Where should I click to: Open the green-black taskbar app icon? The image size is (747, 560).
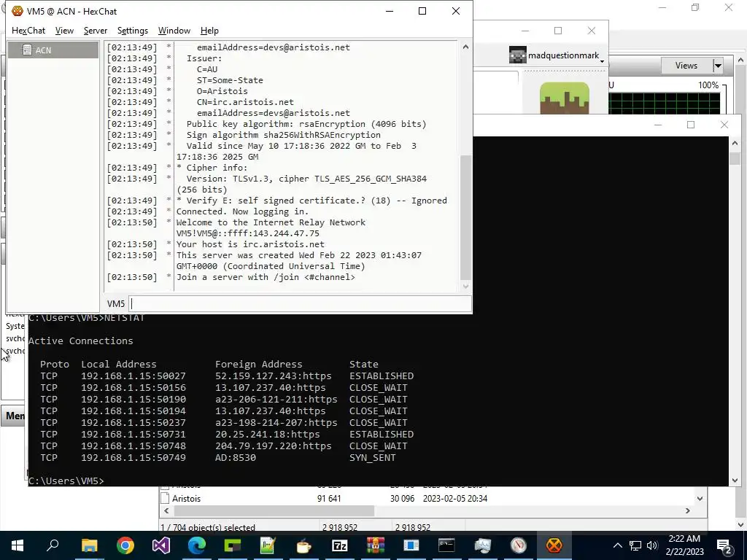click(x=233, y=545)
